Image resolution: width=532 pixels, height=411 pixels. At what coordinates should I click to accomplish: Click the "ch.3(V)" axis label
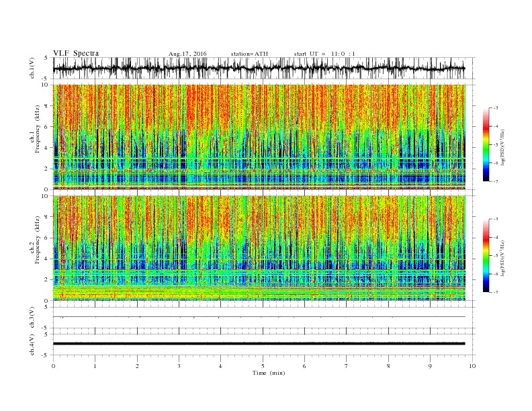(32, 318)
